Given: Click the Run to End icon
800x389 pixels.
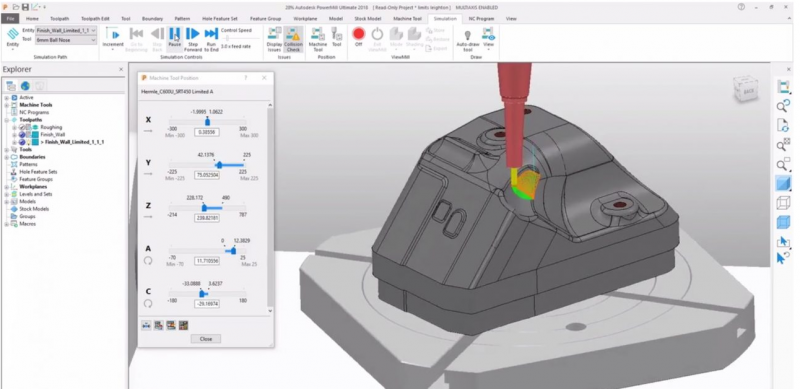Looking at the screenshot, I should pos(211,39).
